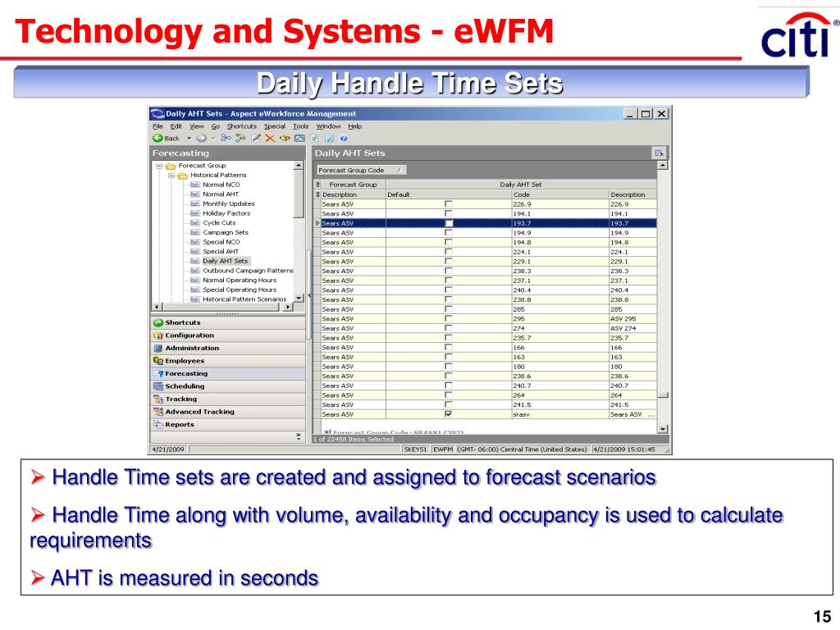Open the Tracking navigation pane
Image resolution: width=840 pixels, height=630 pixels.
(x=228, y=399)
